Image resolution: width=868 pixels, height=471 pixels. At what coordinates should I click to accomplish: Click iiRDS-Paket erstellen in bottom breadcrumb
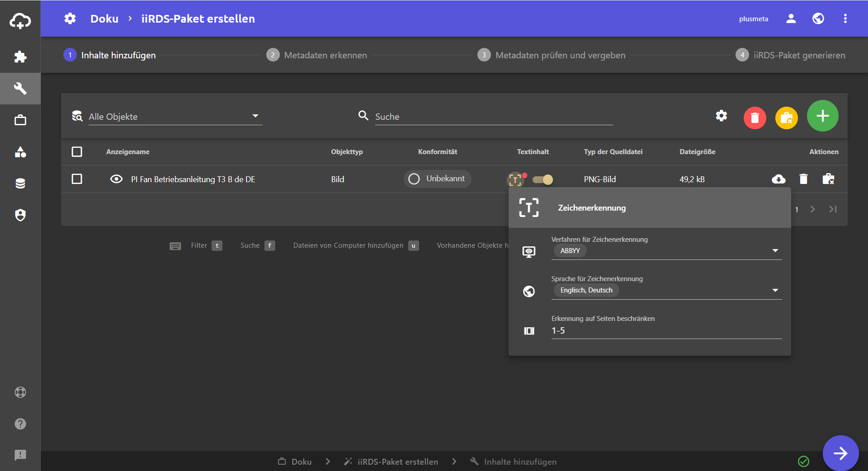point(391,462)
